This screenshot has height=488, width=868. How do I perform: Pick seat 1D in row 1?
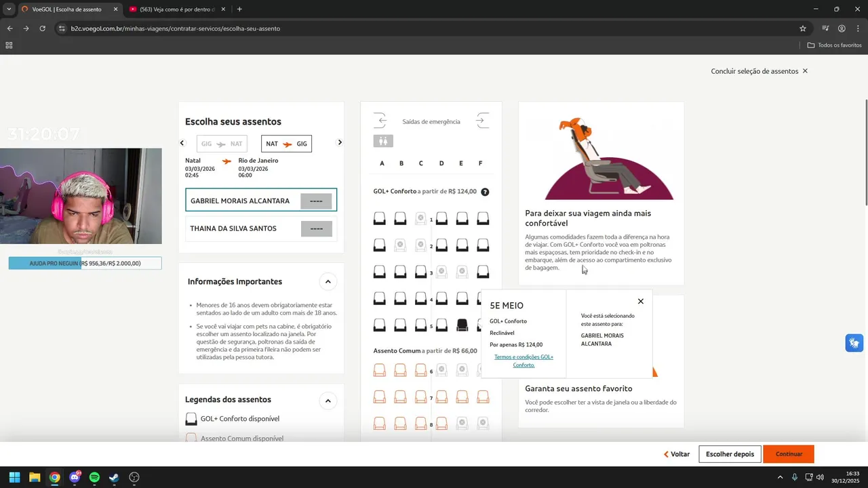click(x=441, y=218)
